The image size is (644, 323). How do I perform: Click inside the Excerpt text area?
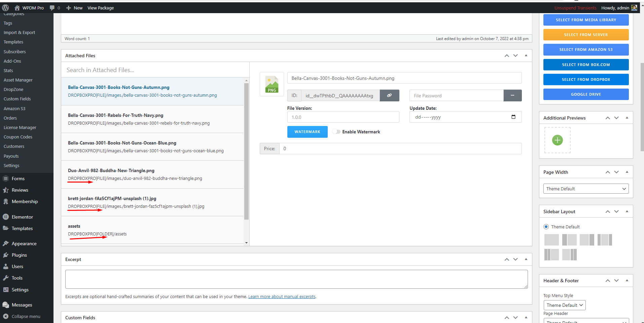click(296, 279)
